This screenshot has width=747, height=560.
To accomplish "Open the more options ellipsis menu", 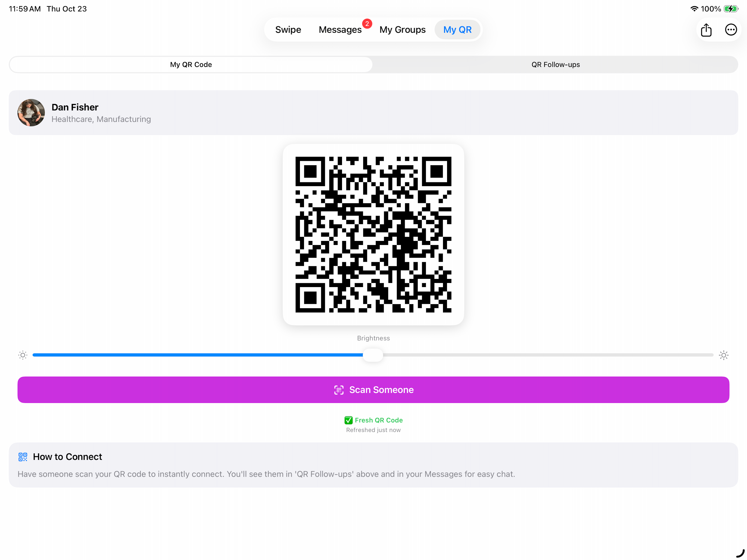I will 731,30.
